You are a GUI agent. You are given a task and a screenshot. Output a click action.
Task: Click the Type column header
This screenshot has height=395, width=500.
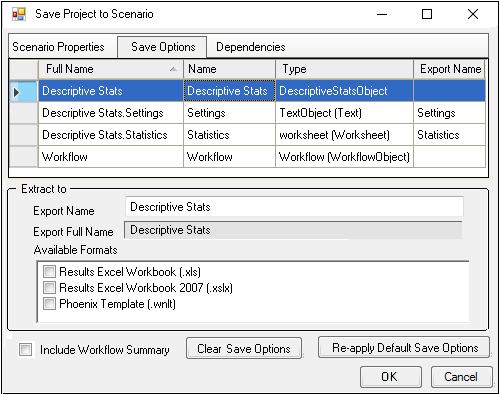(x=344, y=69)
